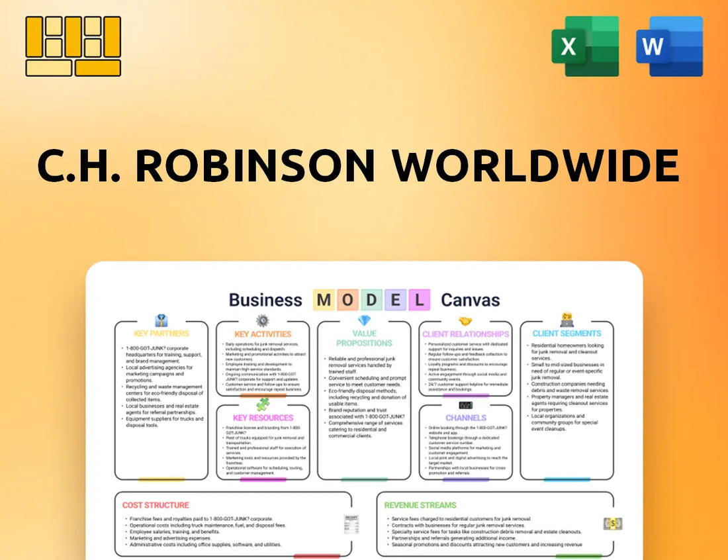Select the CLIENT RELATIONSHIPS heading
This screenshot has width=728, height=560.
(x=466, y=334)
